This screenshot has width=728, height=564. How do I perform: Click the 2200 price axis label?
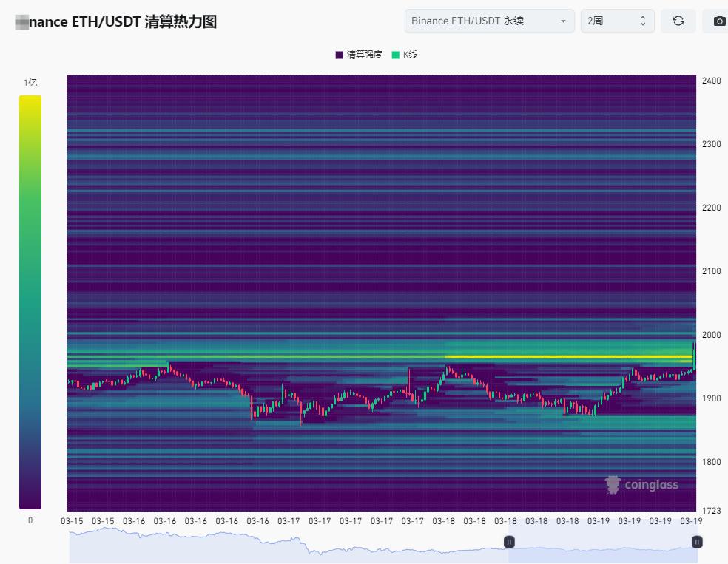point(711,208)
